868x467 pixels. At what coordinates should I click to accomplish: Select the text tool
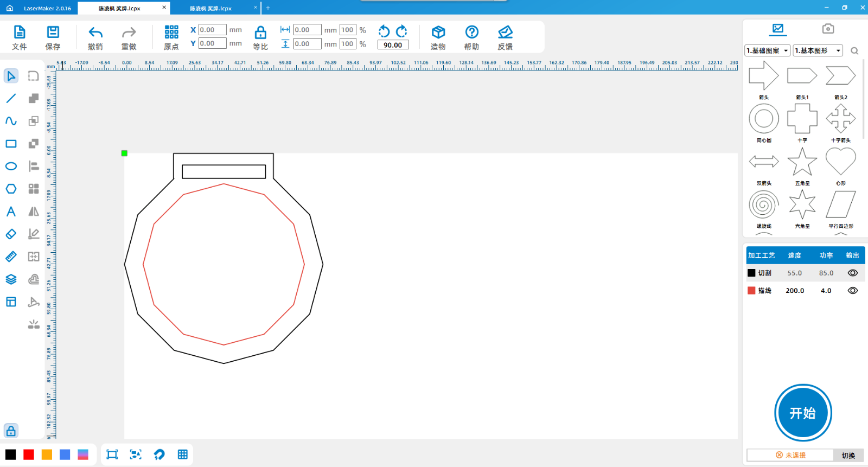[x=11, y=212]
